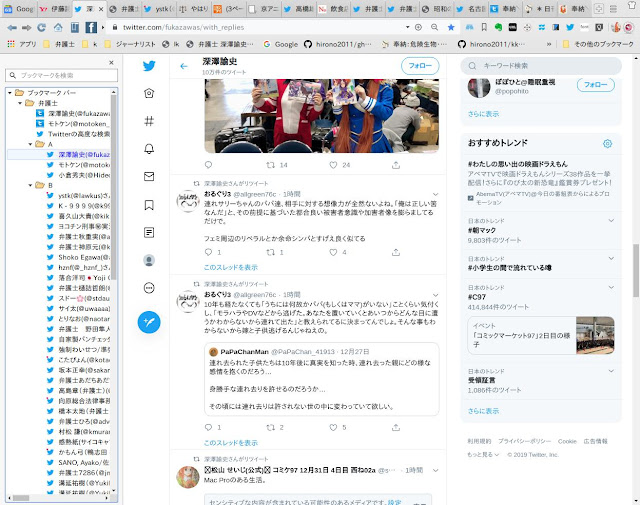The width and height of the screenshot is (640, 505).
Task: Open the Google bookmark in bookmarks bar
Action: pos(281,44)
